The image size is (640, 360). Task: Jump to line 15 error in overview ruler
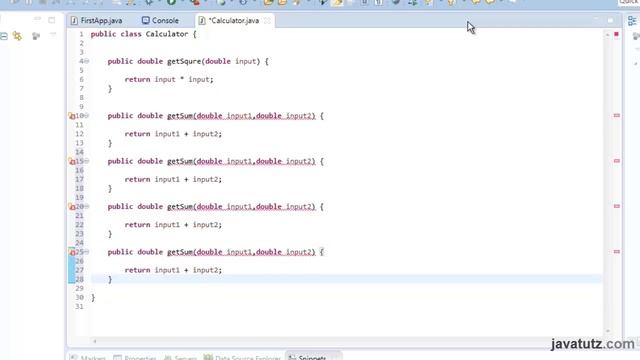[617, 161]
